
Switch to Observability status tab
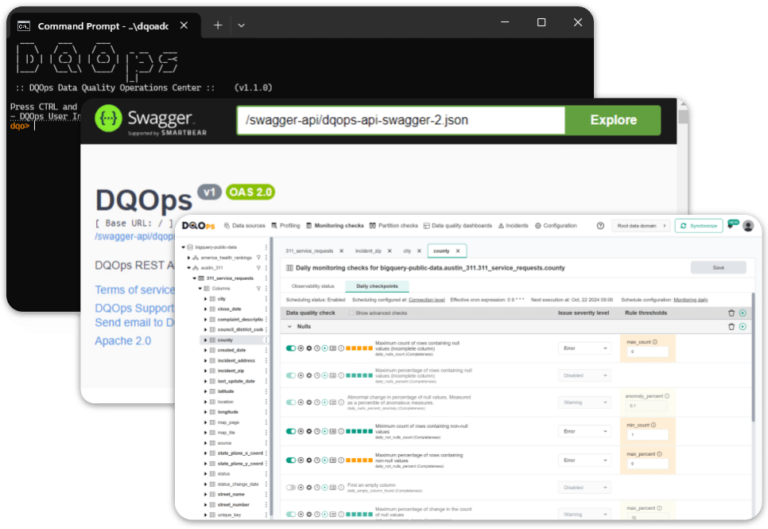[x=312, y=286]
